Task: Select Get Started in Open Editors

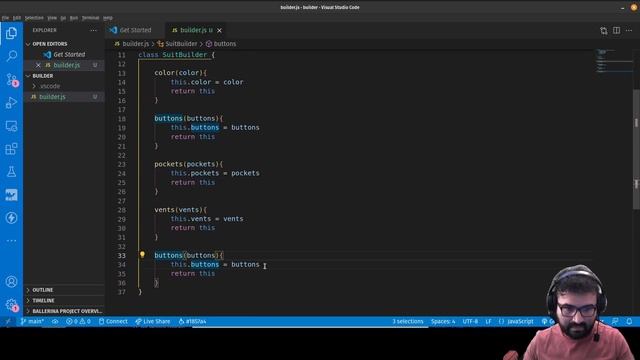Action: coord(64,54)
